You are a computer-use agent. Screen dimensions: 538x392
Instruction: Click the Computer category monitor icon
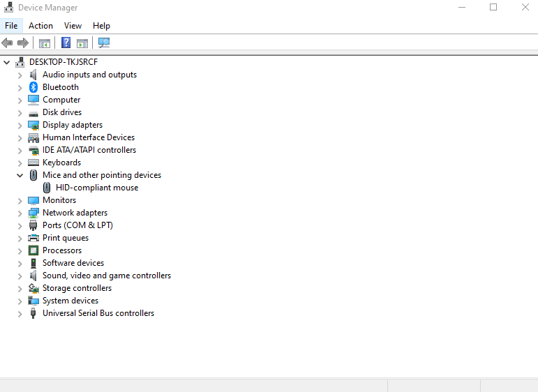coord(33,100)
